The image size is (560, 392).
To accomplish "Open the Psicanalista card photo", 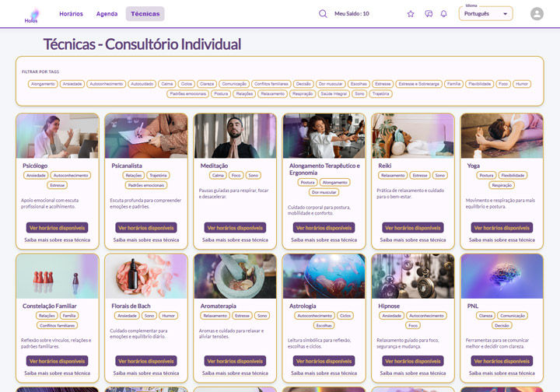I will [146, 136].
